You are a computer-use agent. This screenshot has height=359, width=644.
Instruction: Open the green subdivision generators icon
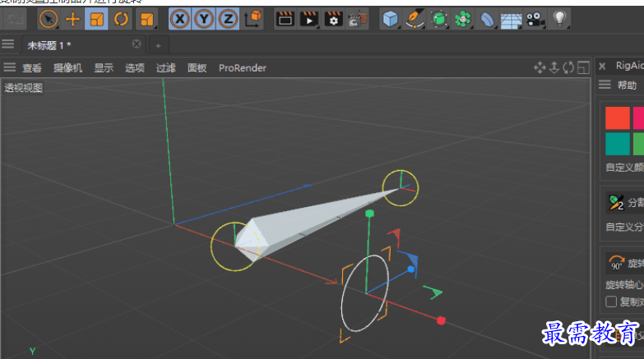pyautogui.click(x=438, y=19)
